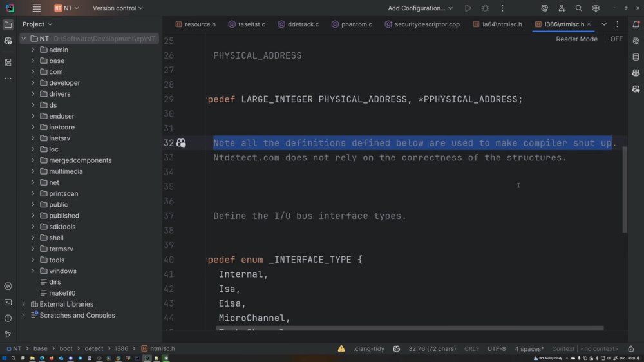
Task: Open the Problems tool window
Action: 8,318
